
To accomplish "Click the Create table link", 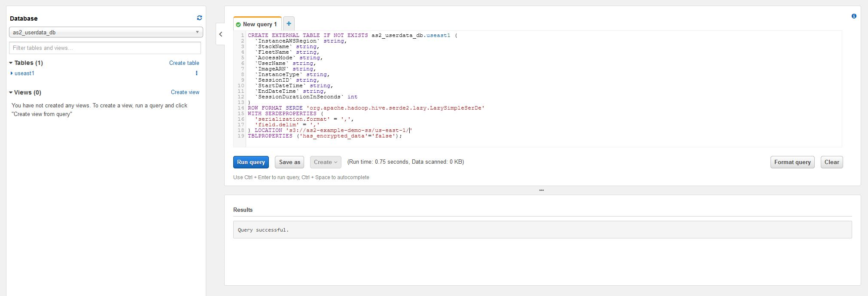I will (x=184, y=63).
